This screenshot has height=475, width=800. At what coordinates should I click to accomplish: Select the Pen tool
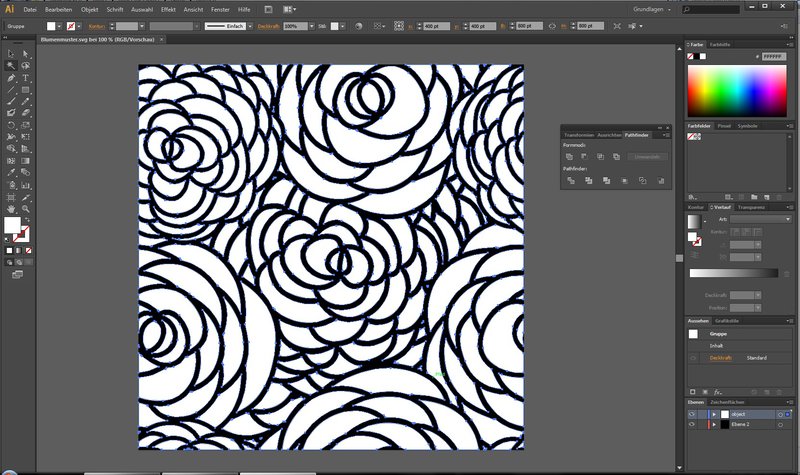click(11, 78)
